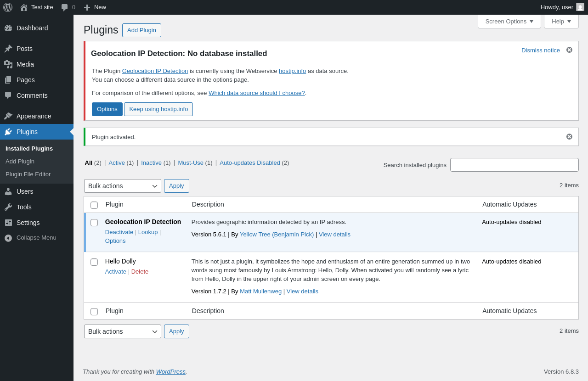Click the Media library icon
Image resolution: width=588 pixels, height=381 pixels.
(8, 64)
